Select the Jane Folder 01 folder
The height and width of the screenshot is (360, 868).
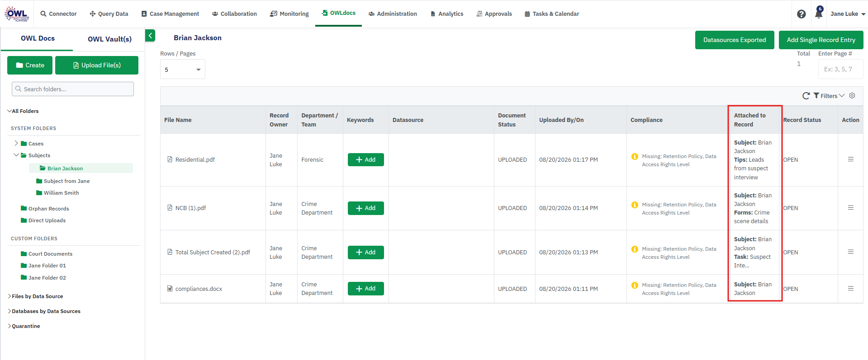[47, 266]
